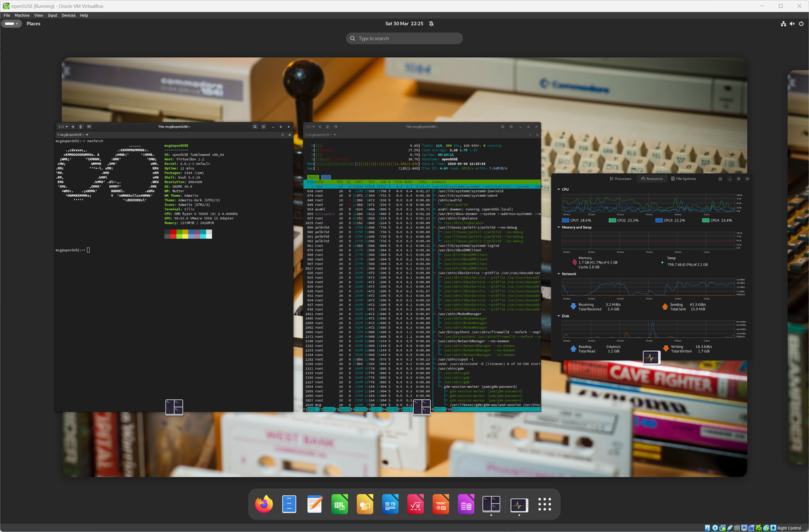Click the clock Sat 30 Mar 22:25
Viewport: 809px width, 532px height.
click(404, 23)
